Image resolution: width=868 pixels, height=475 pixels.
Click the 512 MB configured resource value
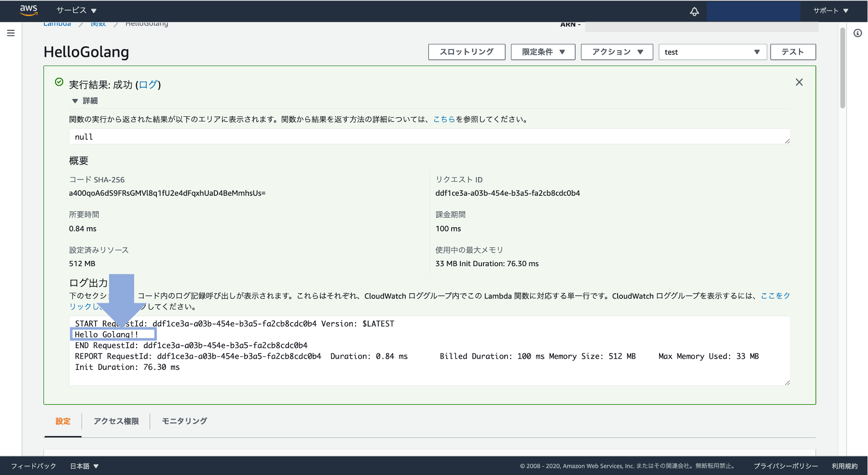pyautogui.click(x=82, y=264)
